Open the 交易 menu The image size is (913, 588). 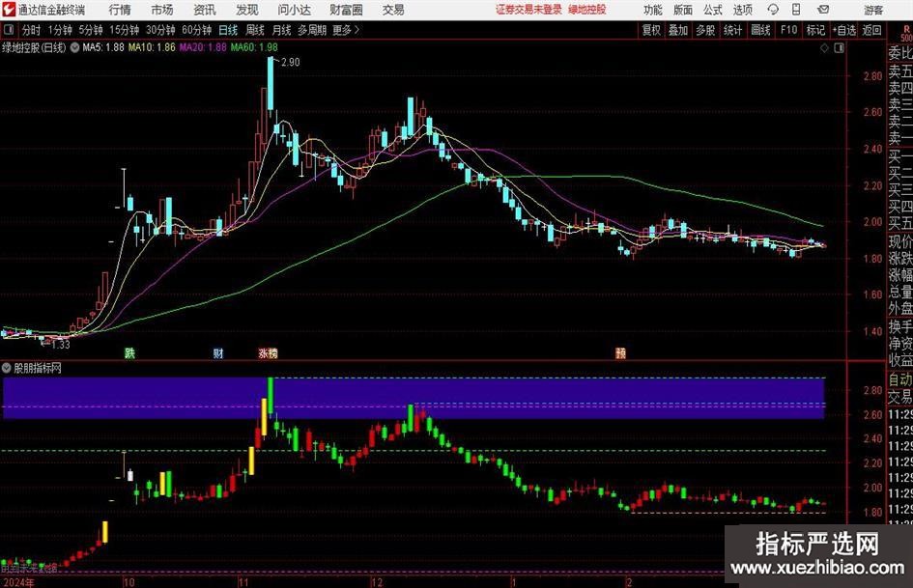click(393, 10)
